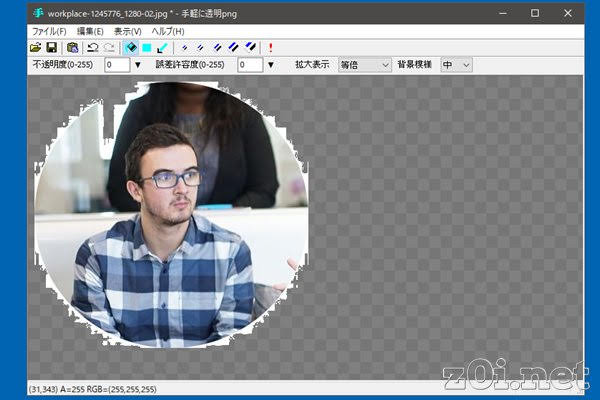Screen dimensions: 600x400
Task: Open a file with the folder icon
Action: click(36, 47)
